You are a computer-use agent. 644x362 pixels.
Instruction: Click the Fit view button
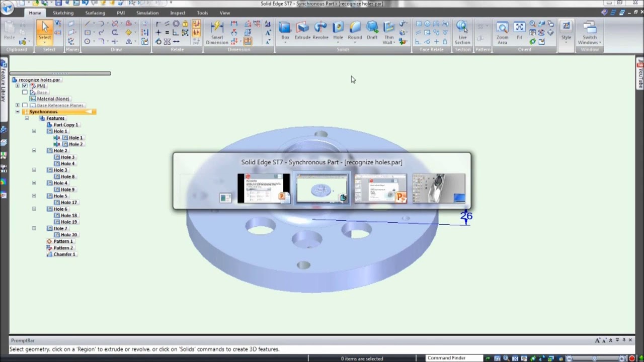[519, 31]
